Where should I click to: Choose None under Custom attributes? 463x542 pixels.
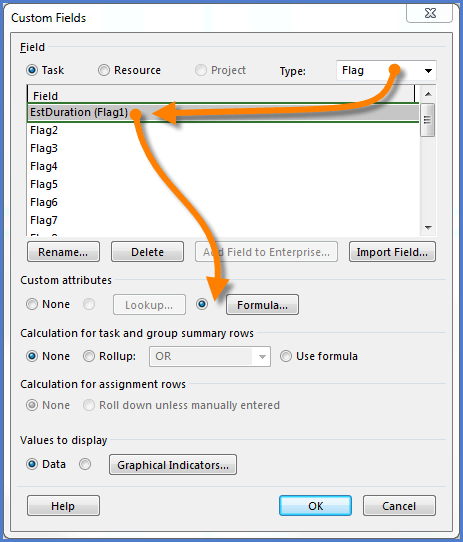(x=32, y=304)
